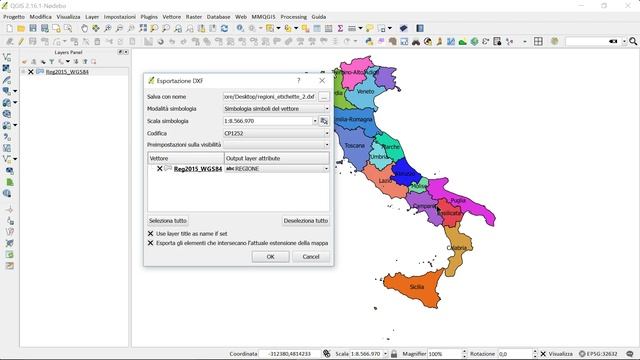Screen dimensions: 640x360
Task: Choose the Zoom out magnifier tool
Action: click(x=119, y=28)
